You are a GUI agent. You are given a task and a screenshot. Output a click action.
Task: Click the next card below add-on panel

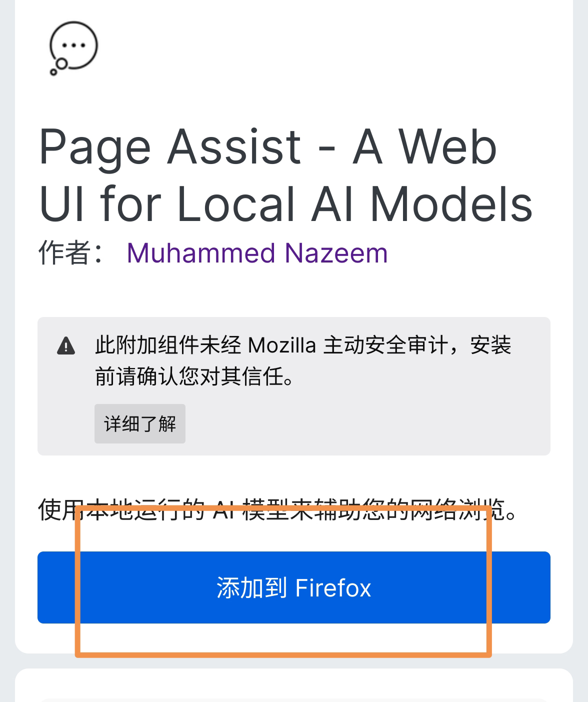294,685
